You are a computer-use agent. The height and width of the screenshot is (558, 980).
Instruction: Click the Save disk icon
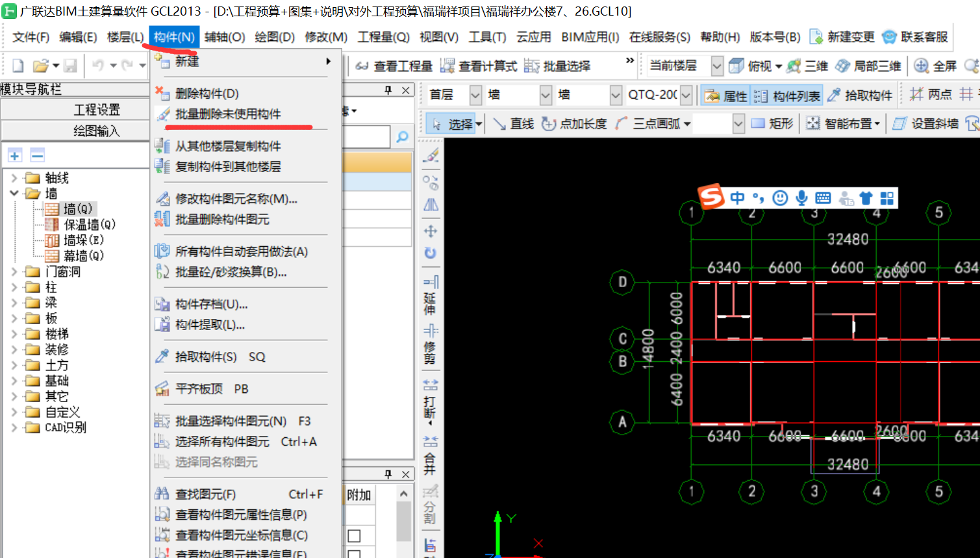click(x=70, y=66)
